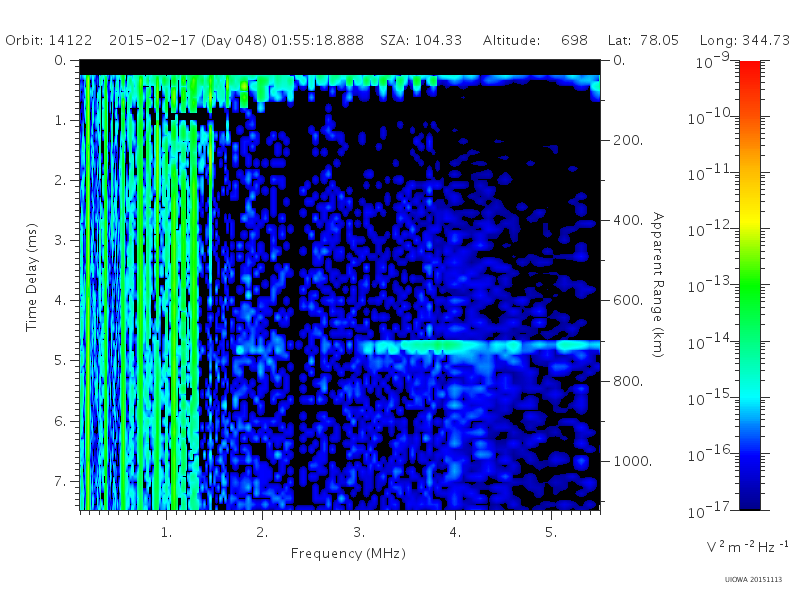Image resolution: width=800 pixels, height=600 pixels.
Task: Click the black blanking strip at top of spectrogram
Action: click(340, 67)
